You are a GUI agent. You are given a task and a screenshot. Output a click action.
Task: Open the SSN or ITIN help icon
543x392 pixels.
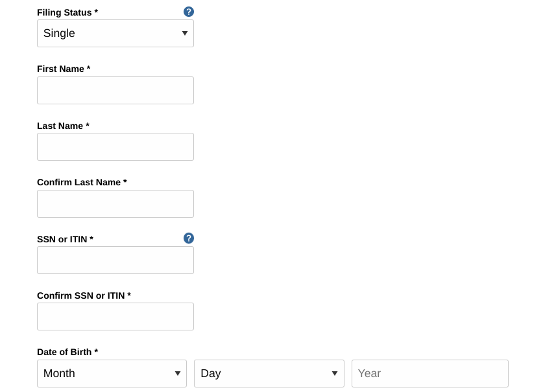tap(188, 238)
